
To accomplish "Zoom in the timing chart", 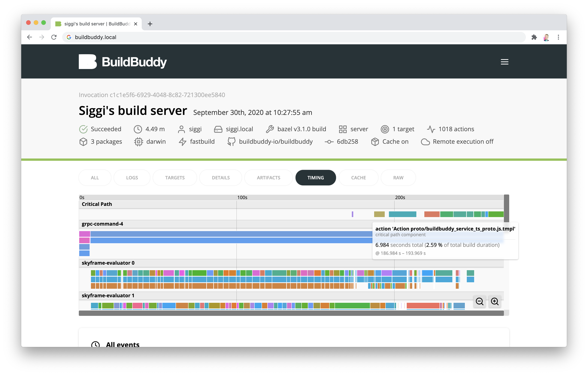I will (x=495, y=301).
